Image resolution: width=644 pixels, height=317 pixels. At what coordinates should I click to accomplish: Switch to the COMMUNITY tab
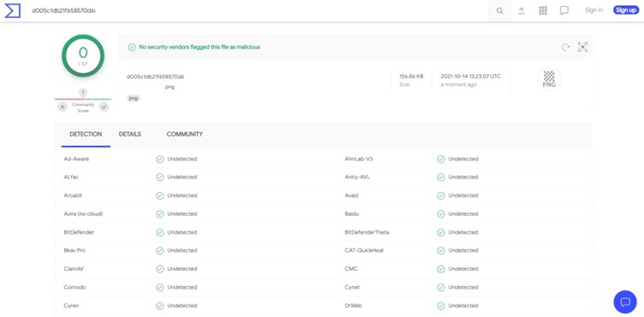coord(184,134)
